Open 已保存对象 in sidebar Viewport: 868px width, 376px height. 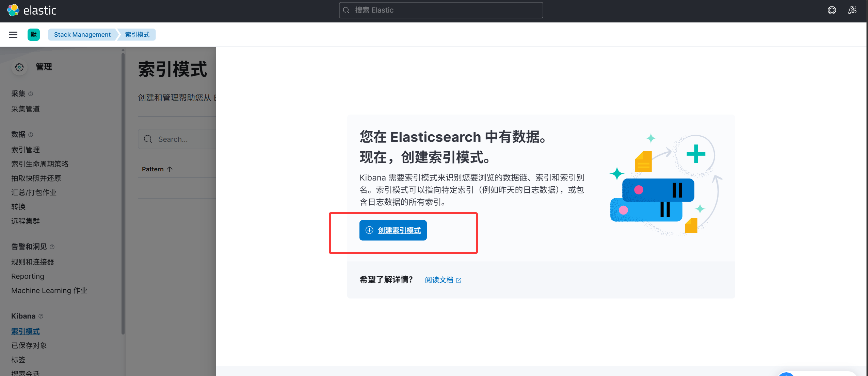click(29, 346)
